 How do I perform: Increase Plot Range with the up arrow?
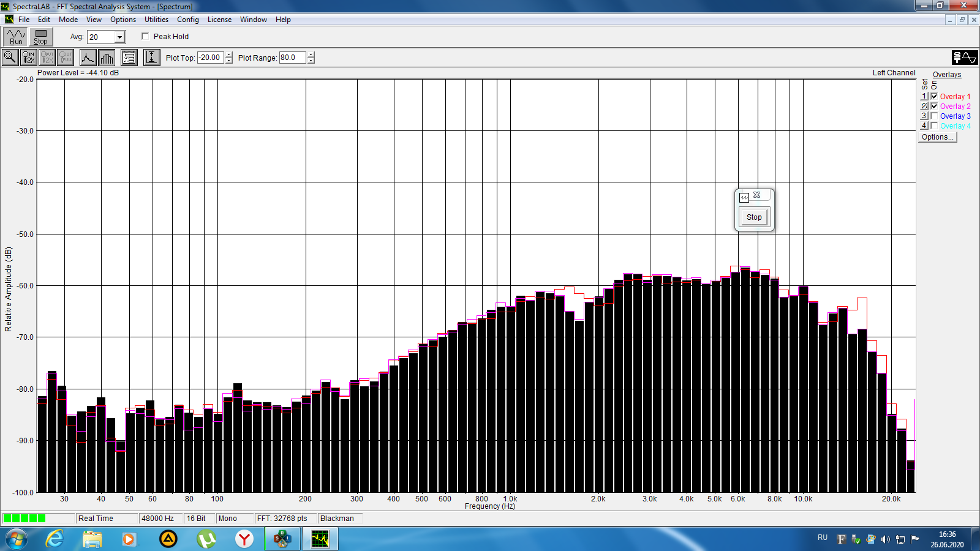pyautogui.click(x=311, y=54)
